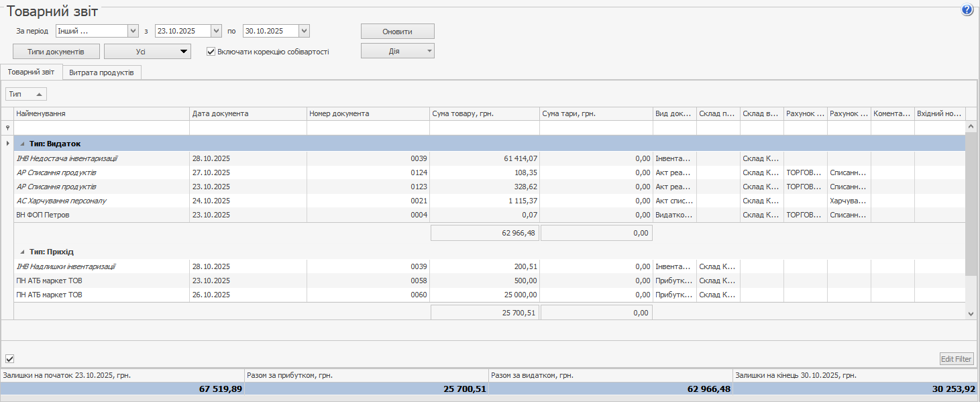Click the 'Типи документів' button

56,51
